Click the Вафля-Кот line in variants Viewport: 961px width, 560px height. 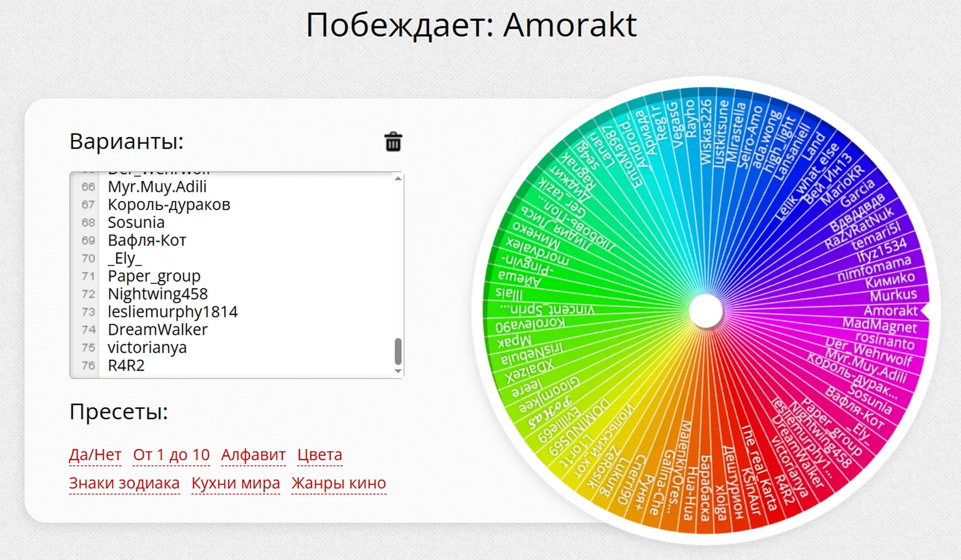click(x=147, y=240)
